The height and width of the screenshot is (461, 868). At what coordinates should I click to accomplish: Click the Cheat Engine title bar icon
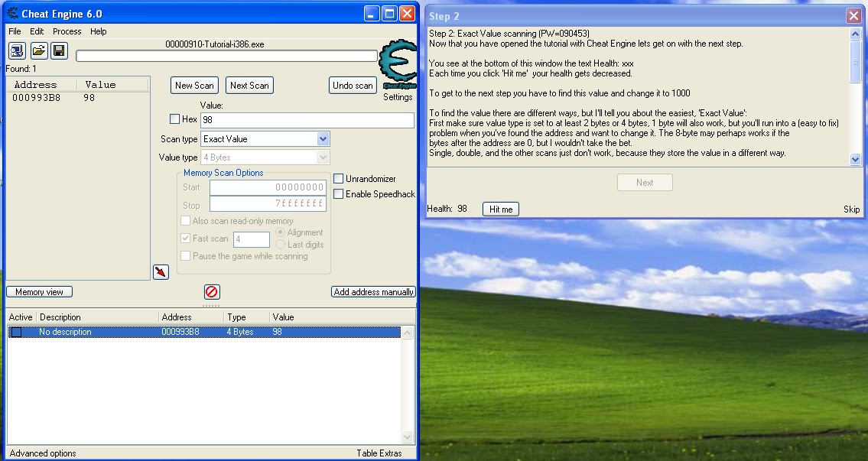point(12,13)
